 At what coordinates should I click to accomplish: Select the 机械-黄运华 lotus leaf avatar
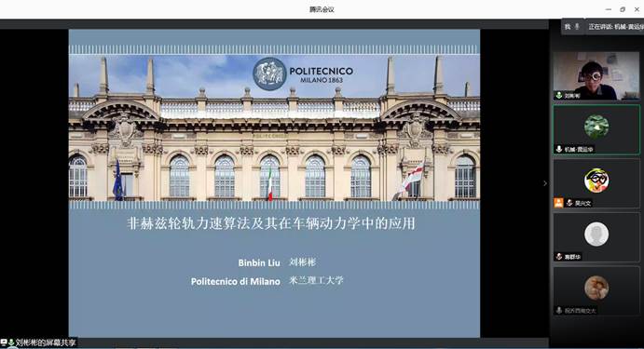pyautogui.click(x=596, y=127)
